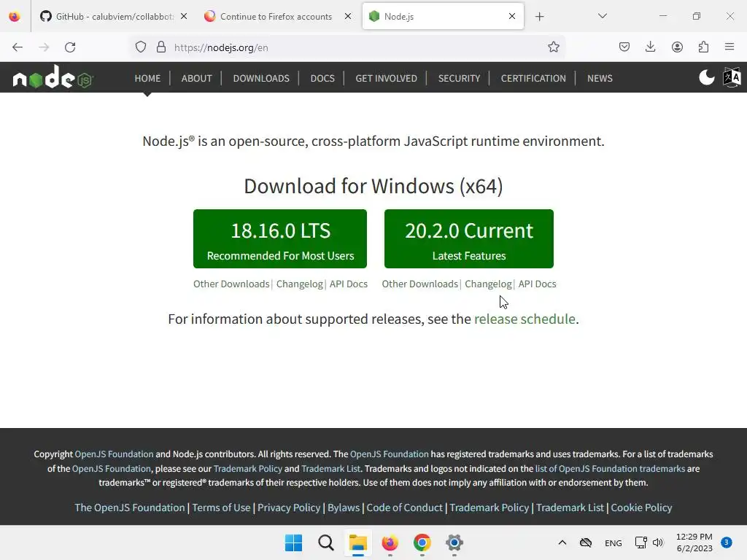This screenshot has width=747, height=560.
Task: Open SECURITY navigation item
Action: (459, 78)
